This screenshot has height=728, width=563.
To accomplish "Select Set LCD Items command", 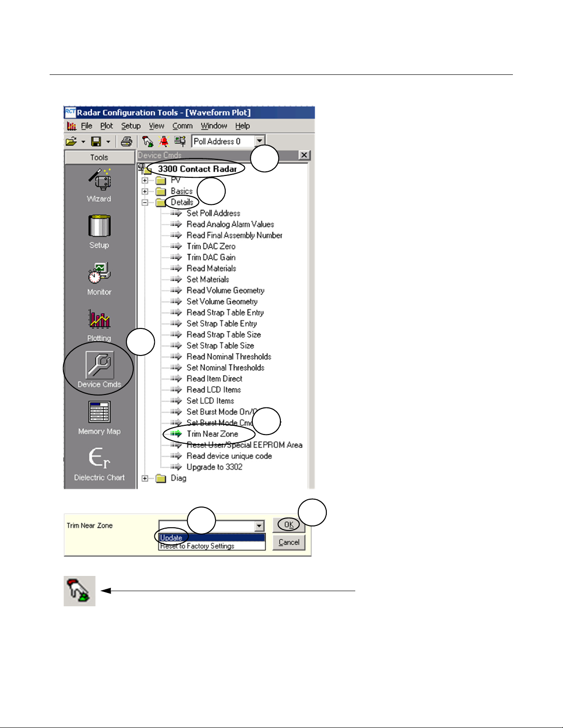I will 210,401.
